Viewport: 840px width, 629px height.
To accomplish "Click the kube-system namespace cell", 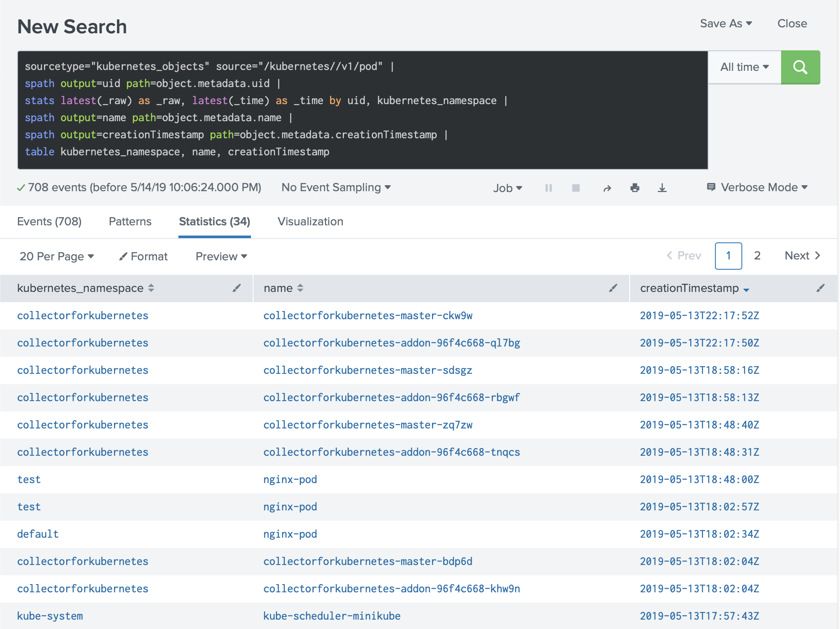I will click(50, 616).
